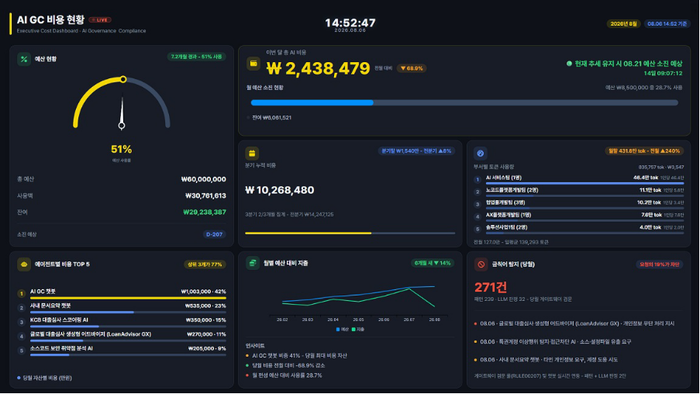Click the 'AX플랫폼개발팀' department row
Viewport: 700px width, 394px height.
pos(579,216)
